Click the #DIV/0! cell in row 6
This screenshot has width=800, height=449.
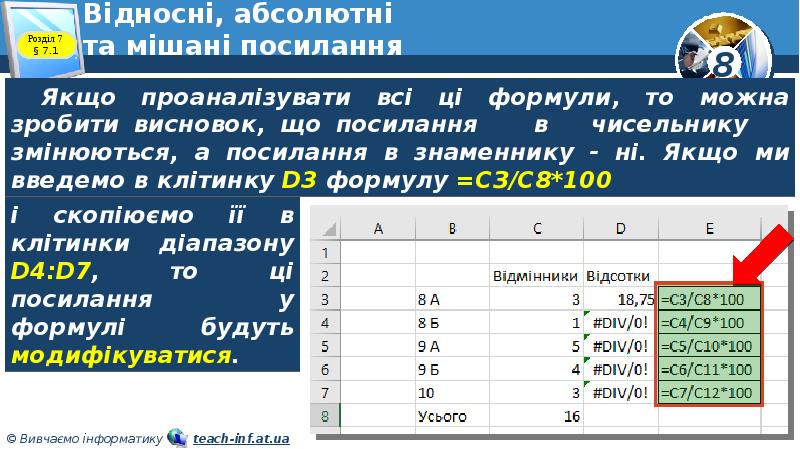click(619, 369)
